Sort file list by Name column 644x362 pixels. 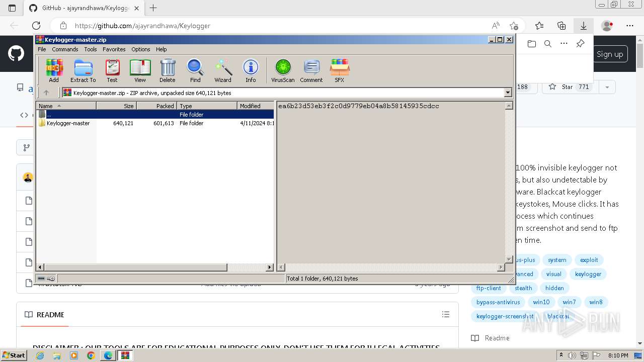(66, 106)
